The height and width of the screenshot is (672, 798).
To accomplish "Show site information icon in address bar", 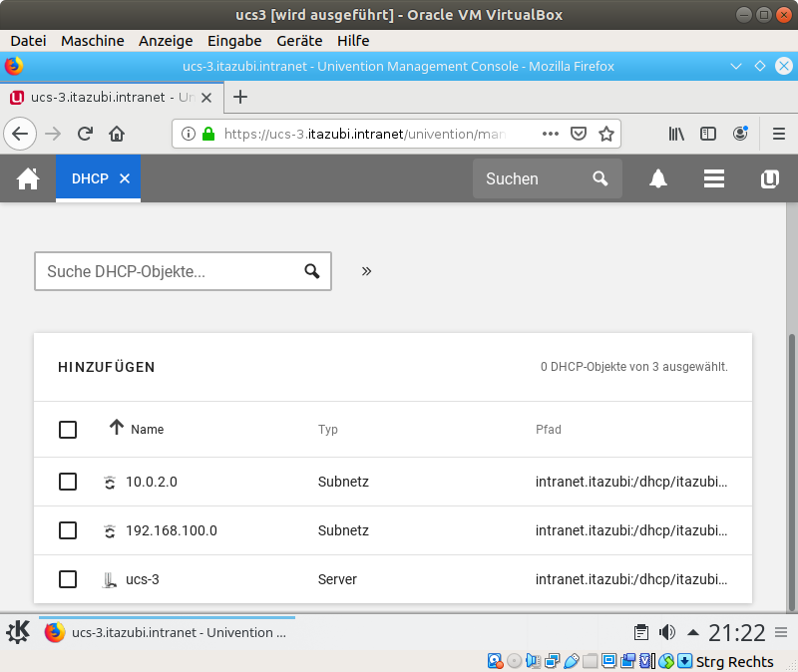I will pyautogui.click(x=189, y=134).
